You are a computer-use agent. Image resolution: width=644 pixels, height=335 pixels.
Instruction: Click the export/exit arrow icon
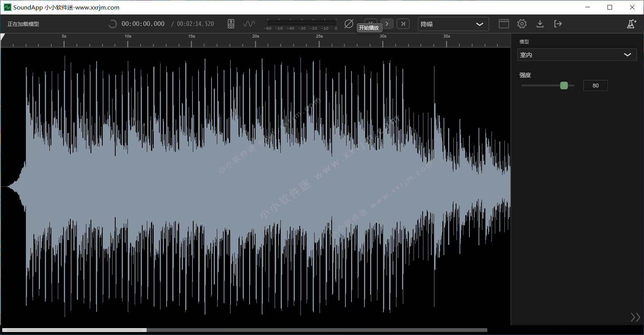click(x=558, y=24)
